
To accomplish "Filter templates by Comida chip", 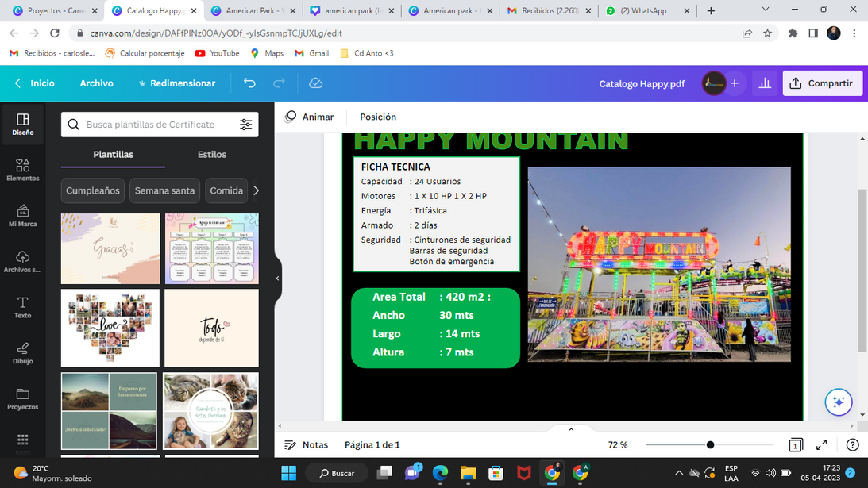I will click(226, 190).
